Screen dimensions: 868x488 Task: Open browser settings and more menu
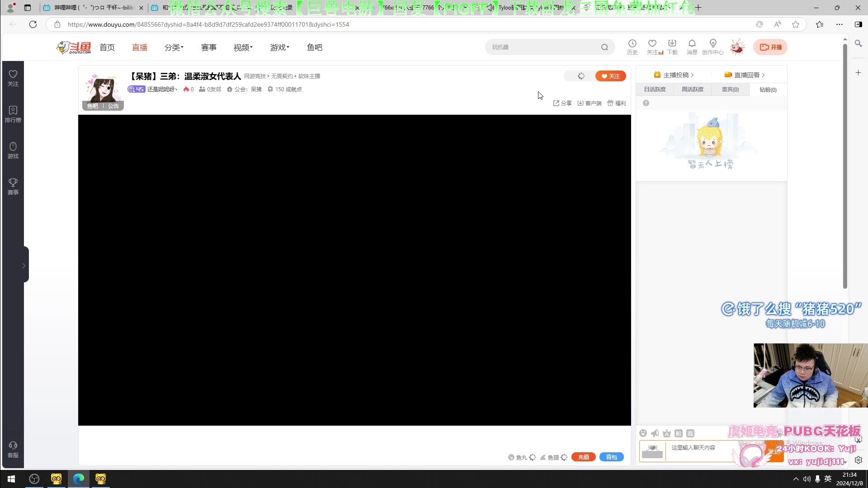tap(840, 24)
